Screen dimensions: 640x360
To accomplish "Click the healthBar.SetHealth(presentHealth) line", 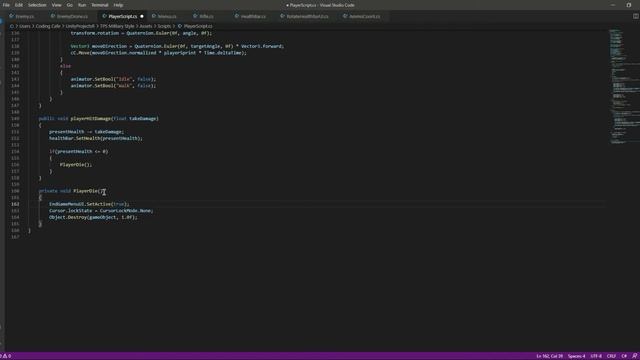I will pyautogui.click(x=96, y=138).
